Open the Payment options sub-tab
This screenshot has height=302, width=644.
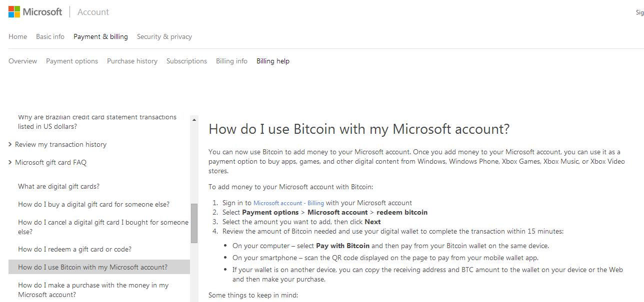(x=72, y=61)
